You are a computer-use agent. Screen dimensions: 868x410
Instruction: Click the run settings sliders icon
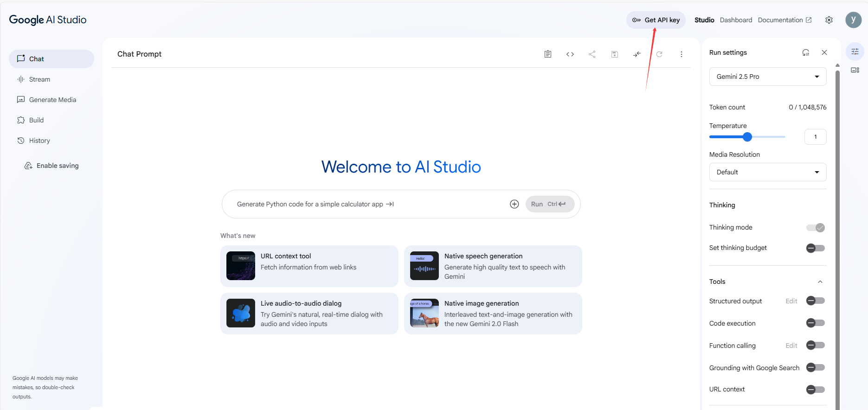[x=855, y=51]
